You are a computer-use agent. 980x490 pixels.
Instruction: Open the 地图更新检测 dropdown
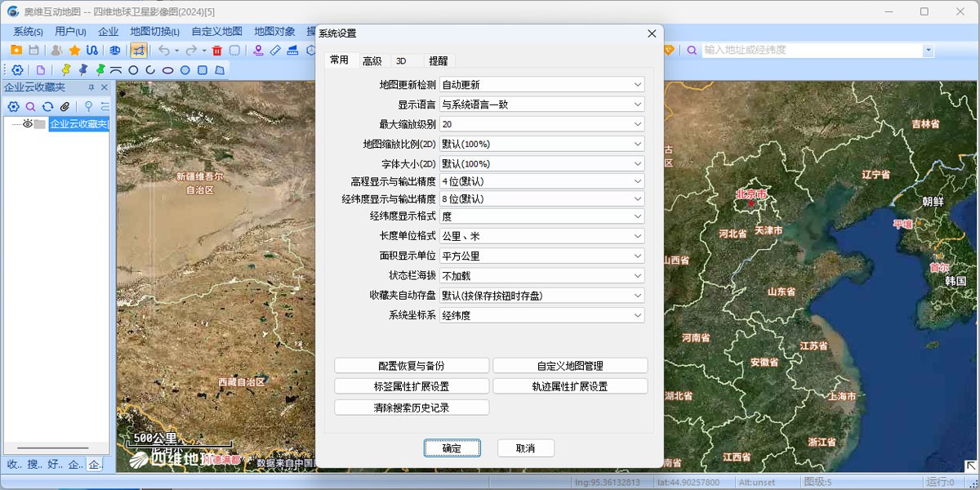pyautogui.click(x=541, y=85)
